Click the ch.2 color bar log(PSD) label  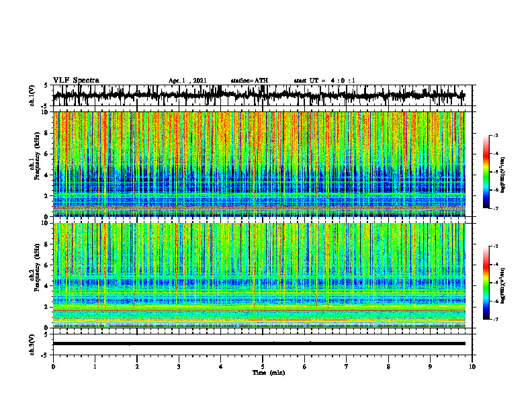click(x=503, y=286)
